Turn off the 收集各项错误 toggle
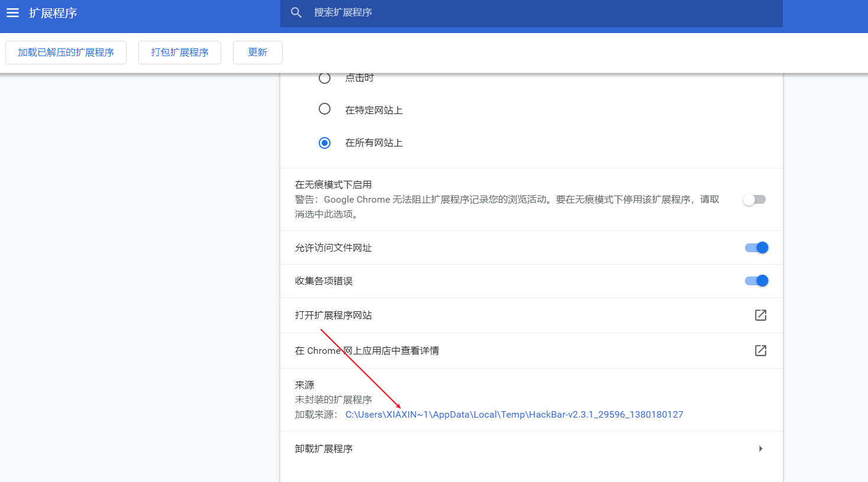The image size is (868, 482). point(757,281)
